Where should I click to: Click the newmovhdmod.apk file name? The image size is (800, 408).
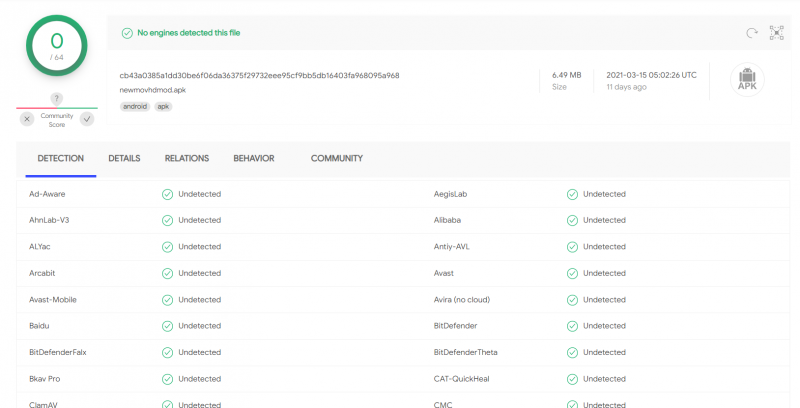tap(153, 89)
